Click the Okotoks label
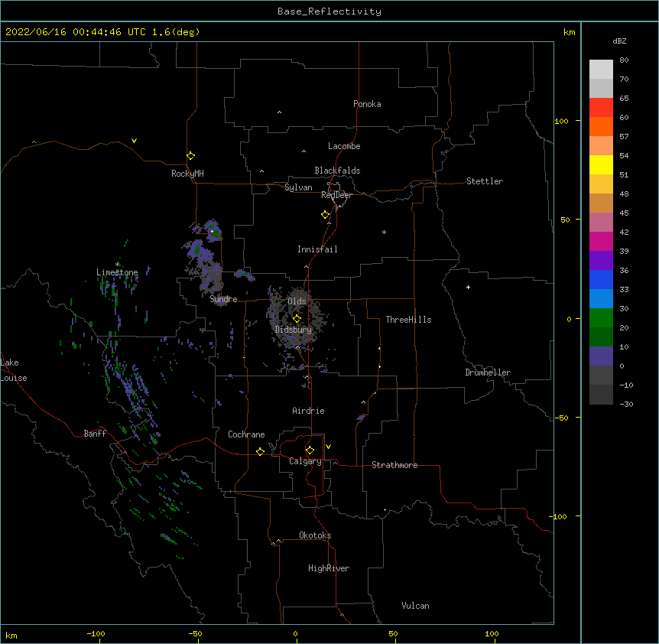 pos(315,535)
